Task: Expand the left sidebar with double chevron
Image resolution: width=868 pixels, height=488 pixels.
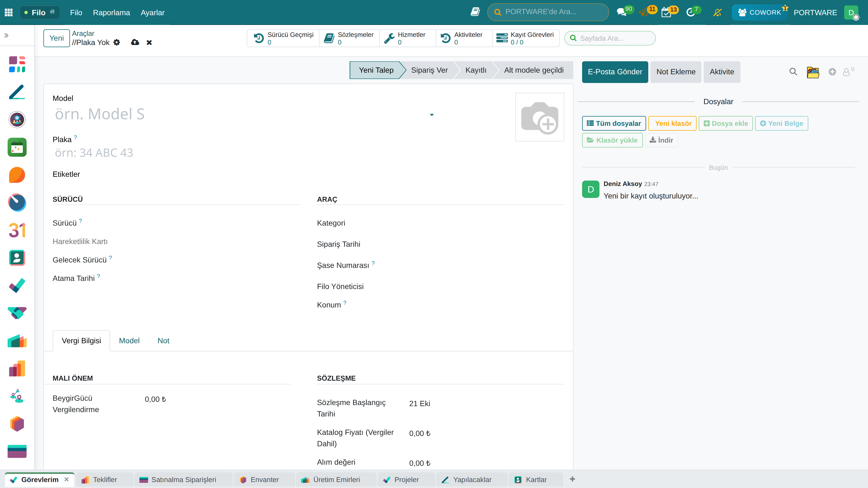Action: [x=7, y=35]
